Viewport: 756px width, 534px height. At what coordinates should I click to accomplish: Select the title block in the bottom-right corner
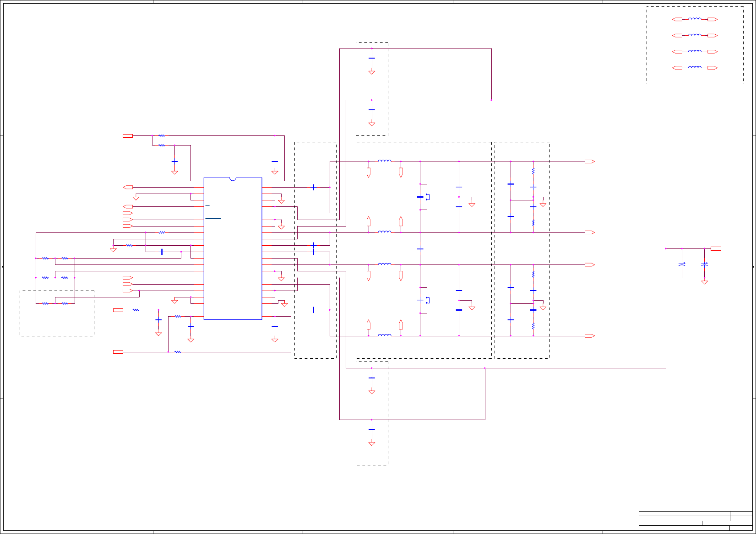[x=696, y=521]
